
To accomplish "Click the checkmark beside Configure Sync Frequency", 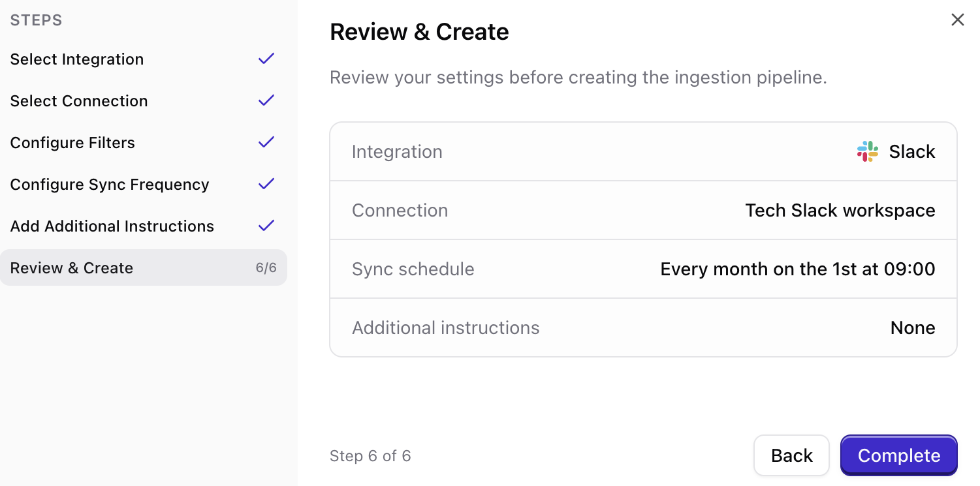I will (266, 184).
